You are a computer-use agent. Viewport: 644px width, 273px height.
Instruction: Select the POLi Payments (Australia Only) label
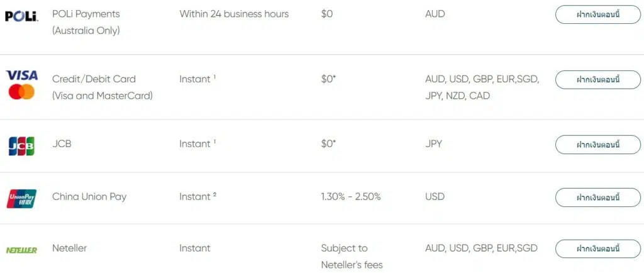(x=86, y=22)
